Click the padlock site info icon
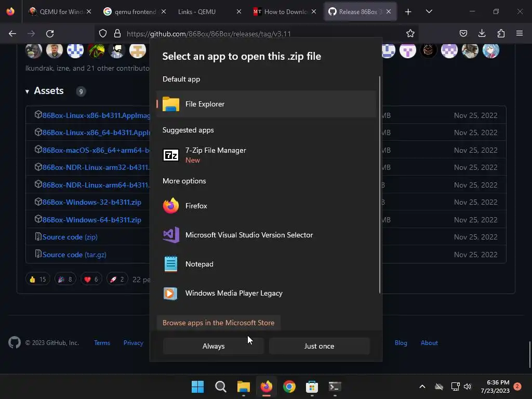Screen dimensions: 532x399 pos(117,33)
